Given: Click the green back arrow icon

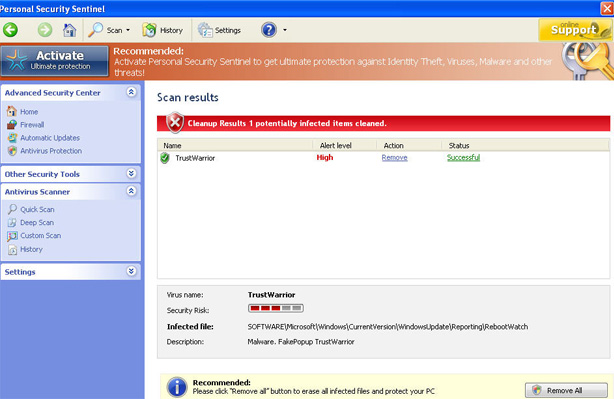Looking at the screenshot, I should [x=11, y=30].
